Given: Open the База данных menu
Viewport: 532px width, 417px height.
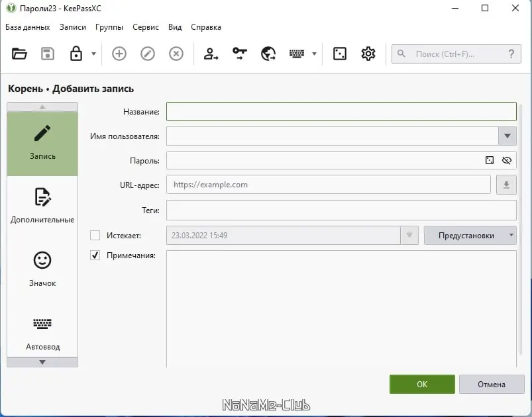Looking at the screenshot, I should [27, 27].
